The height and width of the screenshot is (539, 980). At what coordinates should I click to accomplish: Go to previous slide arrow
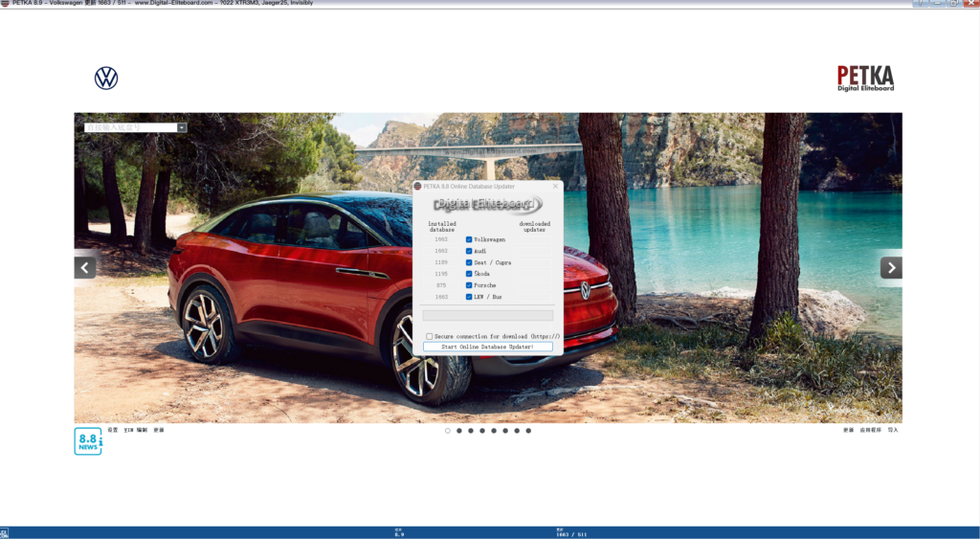(x=85, y=268)
